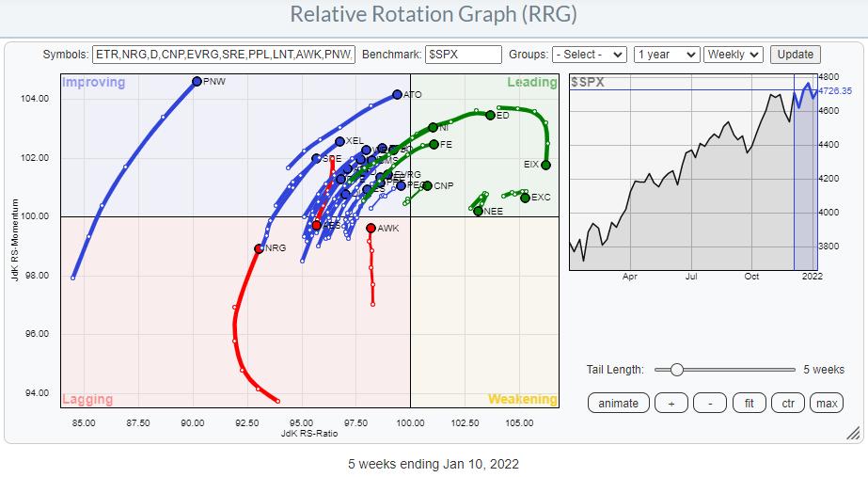Click the animate button
This screenshot has width=868, height=477.
(618, 403)
